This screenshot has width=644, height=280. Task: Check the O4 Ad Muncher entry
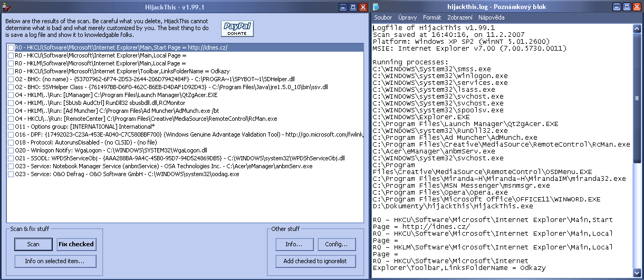(x=11, y=111)
